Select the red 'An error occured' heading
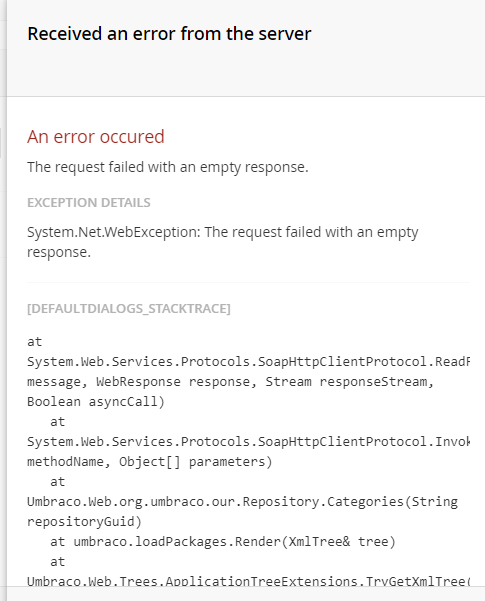 (95, 137)
